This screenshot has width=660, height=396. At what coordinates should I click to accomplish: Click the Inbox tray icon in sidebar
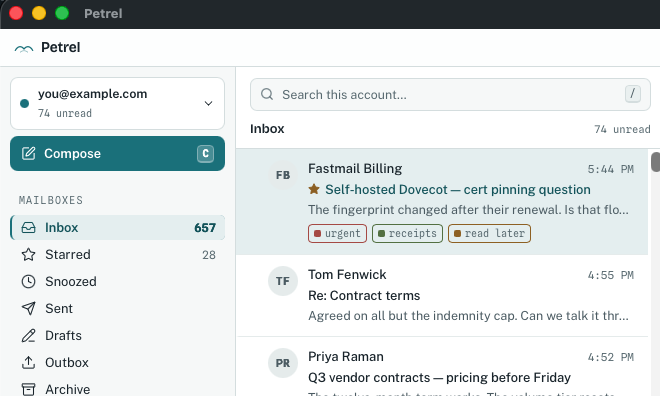(x=29, y=228)
